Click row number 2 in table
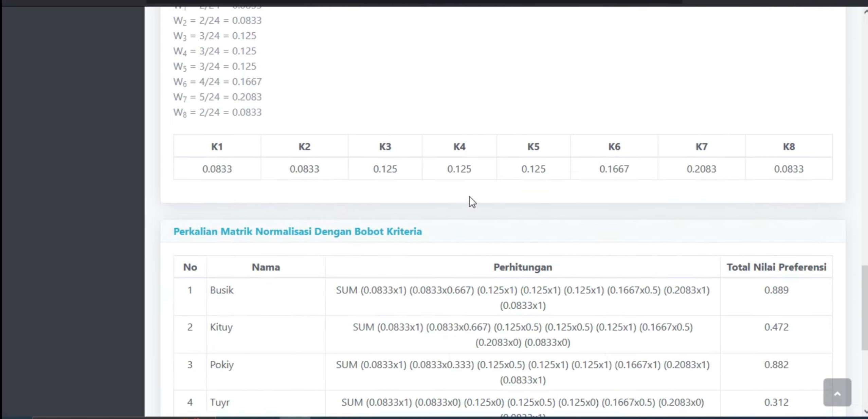This screenshot has width=868, height=419. (x=190, y=327)
